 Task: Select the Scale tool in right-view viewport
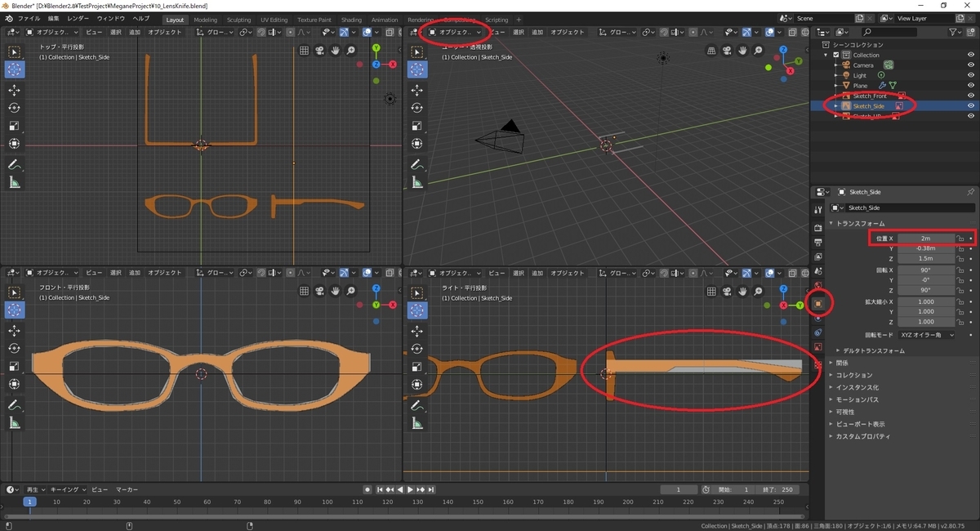click(417, 367)
